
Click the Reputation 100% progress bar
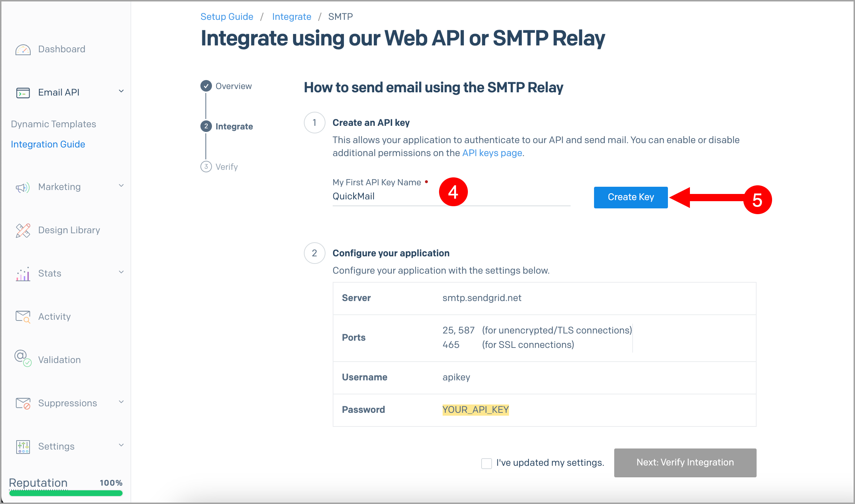[66, 493]
